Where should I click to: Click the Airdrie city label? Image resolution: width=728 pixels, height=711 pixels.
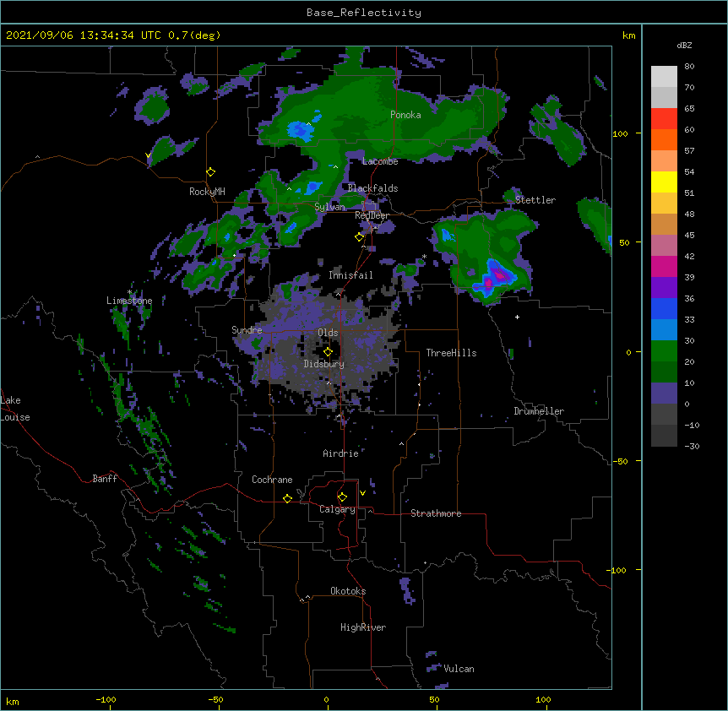pos(341,453)
